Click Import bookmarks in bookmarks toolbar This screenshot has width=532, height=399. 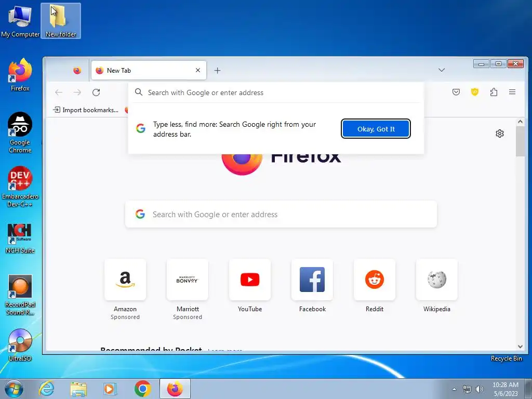click(x=86, y=110)
